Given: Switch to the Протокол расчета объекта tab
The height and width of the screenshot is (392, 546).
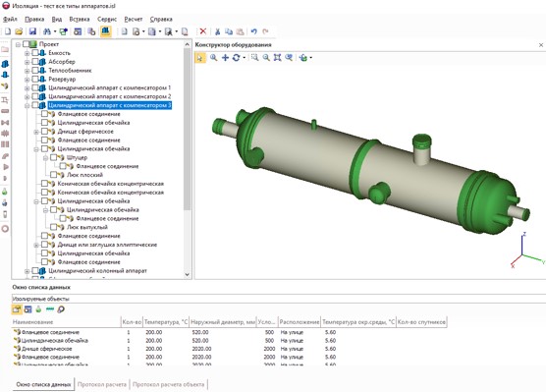Looking at the screenshot, I should click(x=169, y=385).
